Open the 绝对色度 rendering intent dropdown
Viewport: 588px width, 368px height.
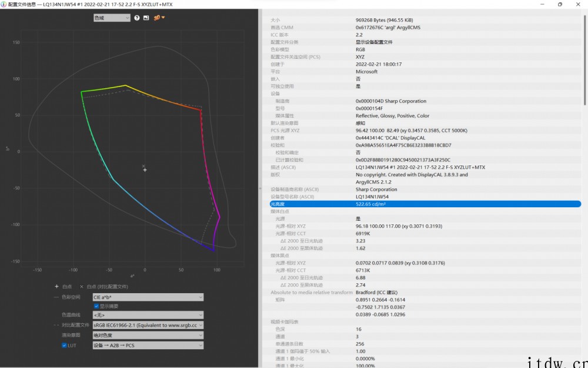(148, 336)
